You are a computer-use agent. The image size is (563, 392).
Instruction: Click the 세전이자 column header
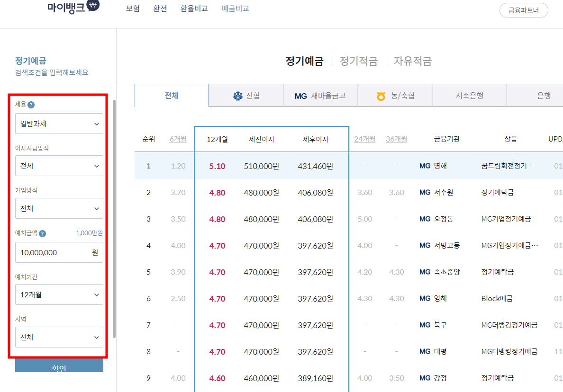[262, 139]
